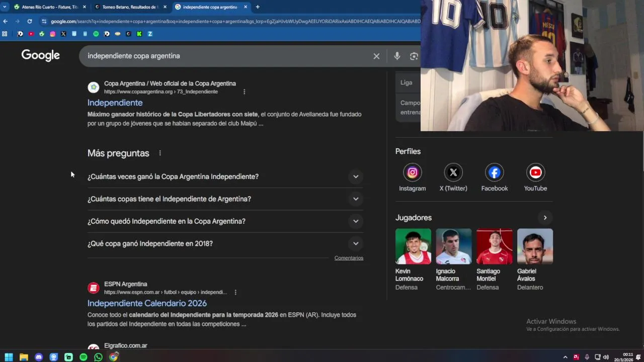Expand '¿Cuántas veces ganó la Copa Argentina Independiente?'

click(x=225, y=176)
